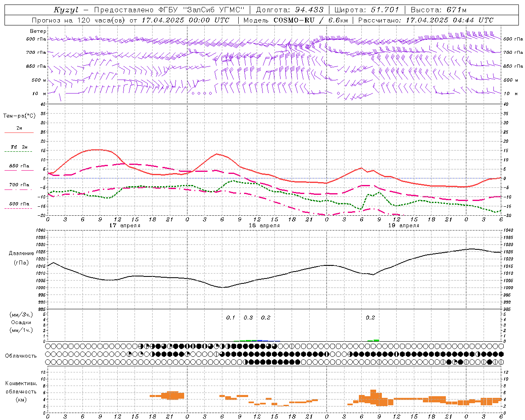Screen dimensions: 525x420
Task: Click the red solid line sample under "2м"
Action: coord(19,133)
